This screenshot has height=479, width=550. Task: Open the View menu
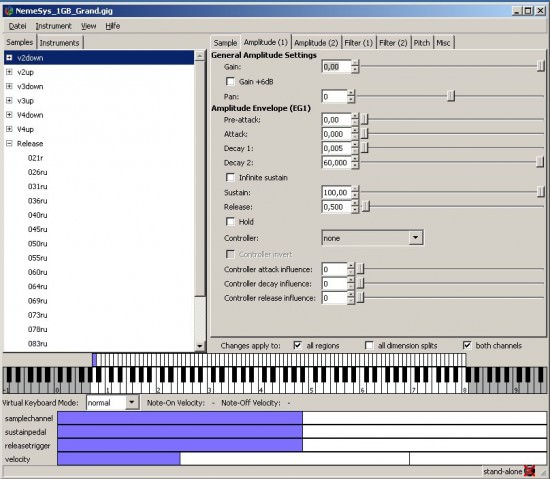[88, 26]
